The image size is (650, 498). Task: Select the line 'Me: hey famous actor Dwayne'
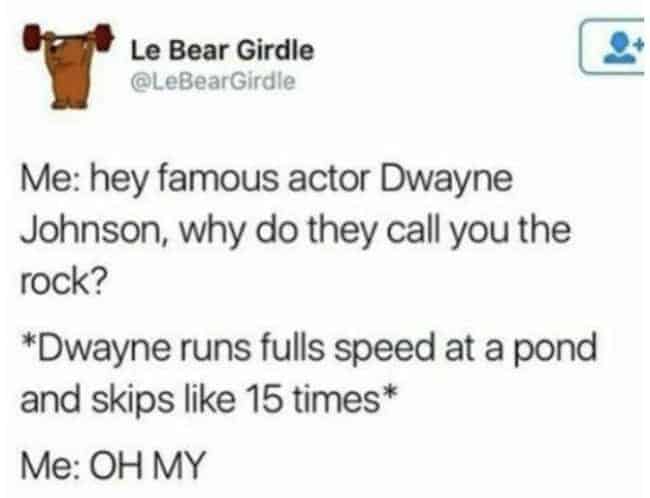267,181
